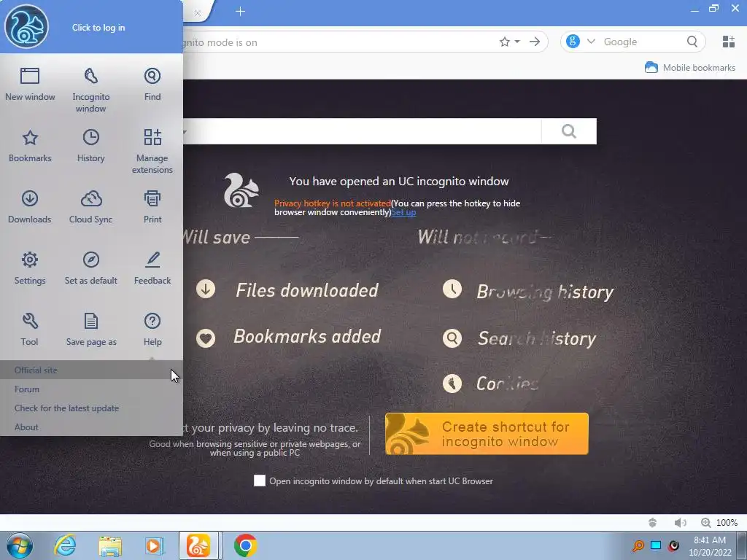This screenshot has height=560, width=747.
Task: Click the Google search input field
Action: (x=640, y=42)
